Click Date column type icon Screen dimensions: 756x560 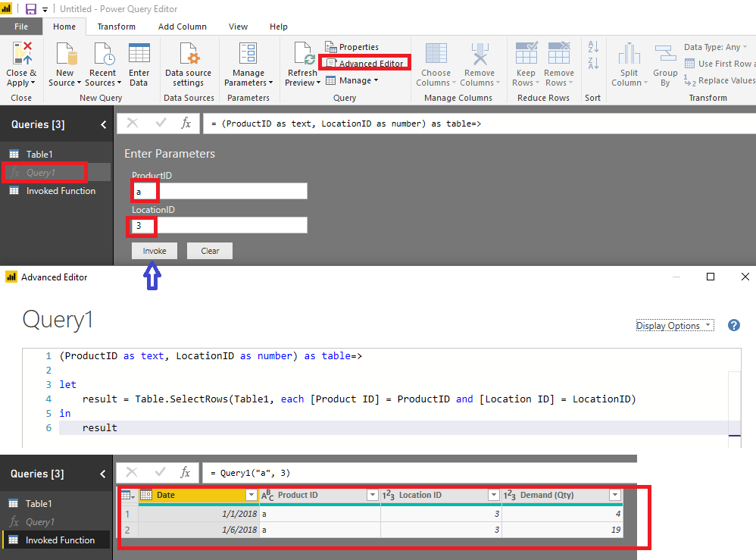[146, 495]
